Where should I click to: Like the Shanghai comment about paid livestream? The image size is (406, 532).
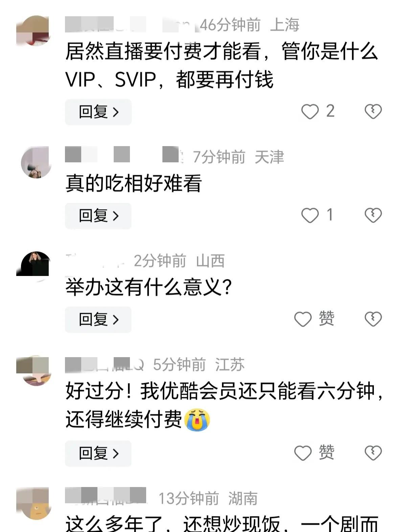pos(310,111)
